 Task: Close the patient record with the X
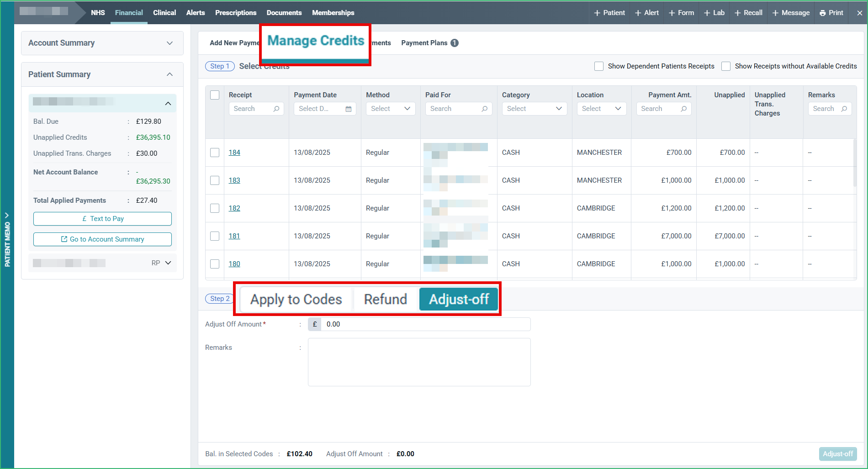[x=859, y=13]
